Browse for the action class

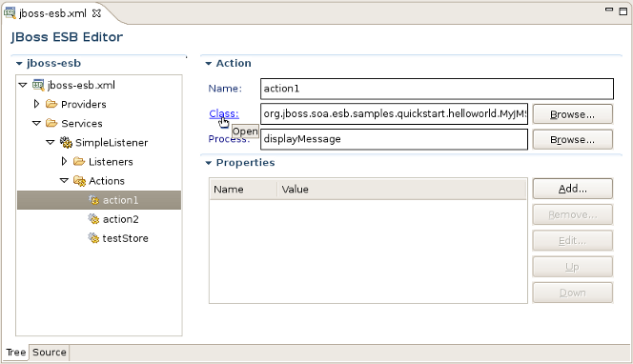click(572, 114)
